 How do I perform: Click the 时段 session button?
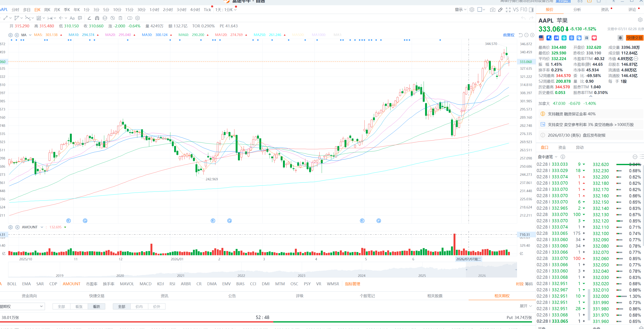(520, 284)
